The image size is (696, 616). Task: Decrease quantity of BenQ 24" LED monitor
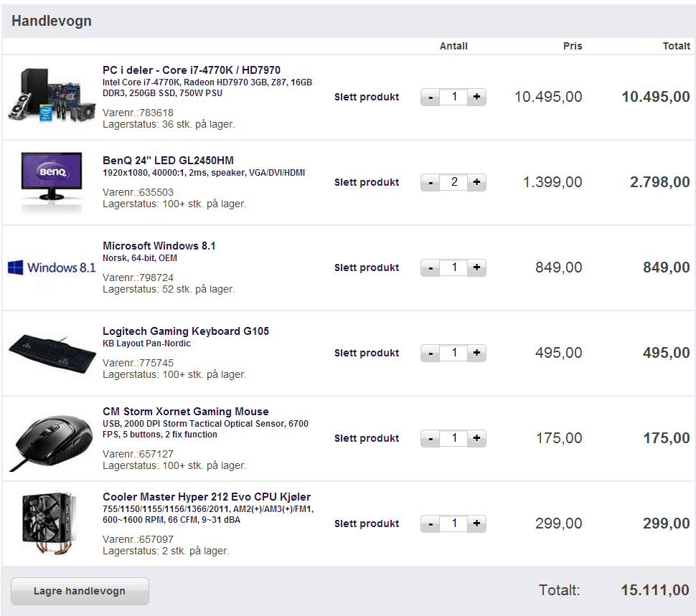coord(430,182)
